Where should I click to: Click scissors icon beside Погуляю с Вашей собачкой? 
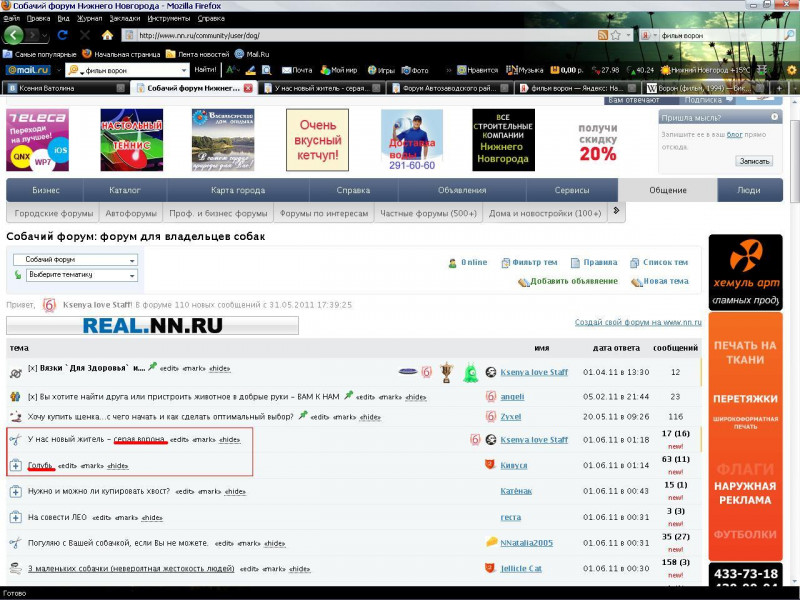point(16,543)
